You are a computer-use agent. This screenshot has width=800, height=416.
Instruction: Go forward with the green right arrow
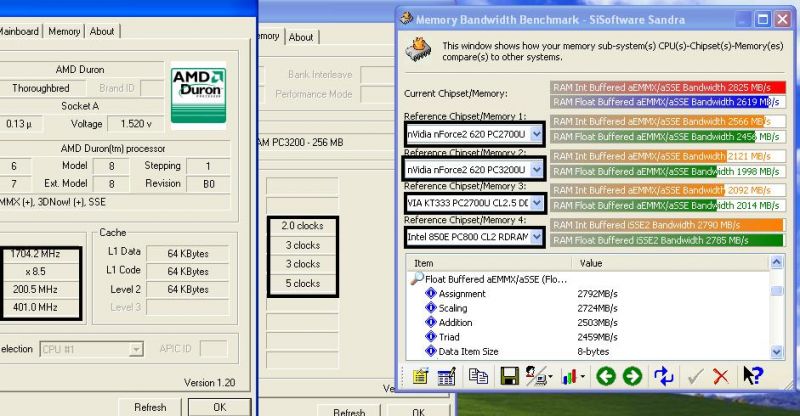633,377
